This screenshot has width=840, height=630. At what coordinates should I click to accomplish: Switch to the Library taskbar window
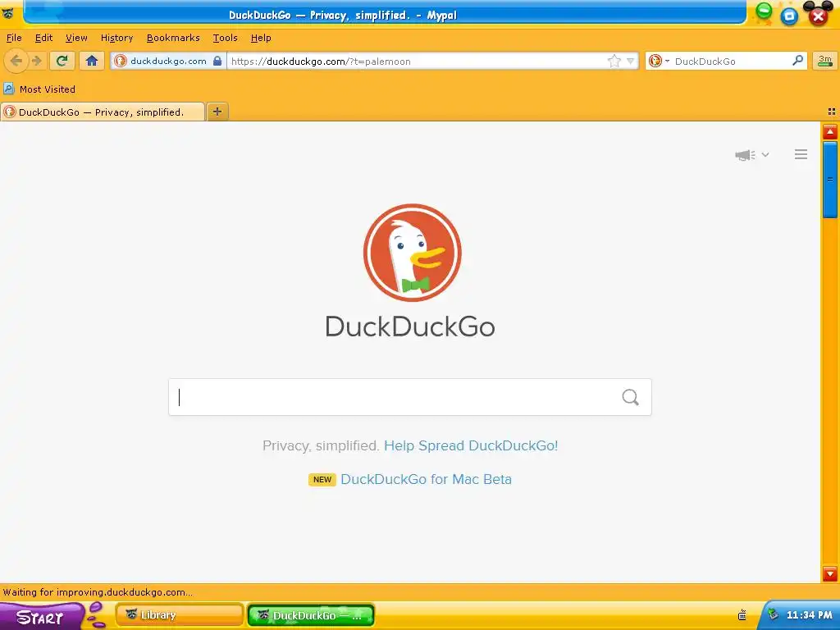180,615
